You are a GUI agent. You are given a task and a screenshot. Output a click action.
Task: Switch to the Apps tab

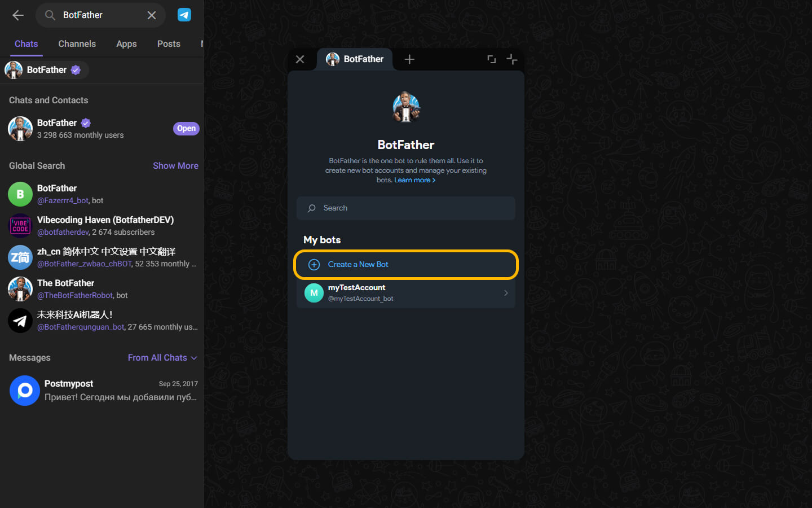(x=126, y=44)
